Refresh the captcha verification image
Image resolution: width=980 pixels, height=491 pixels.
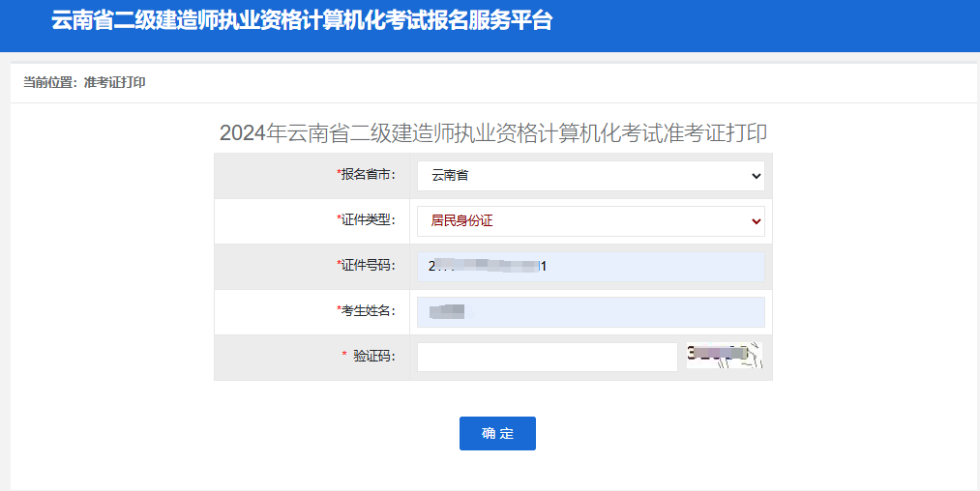pyautogui.click(x=725, y=355)
